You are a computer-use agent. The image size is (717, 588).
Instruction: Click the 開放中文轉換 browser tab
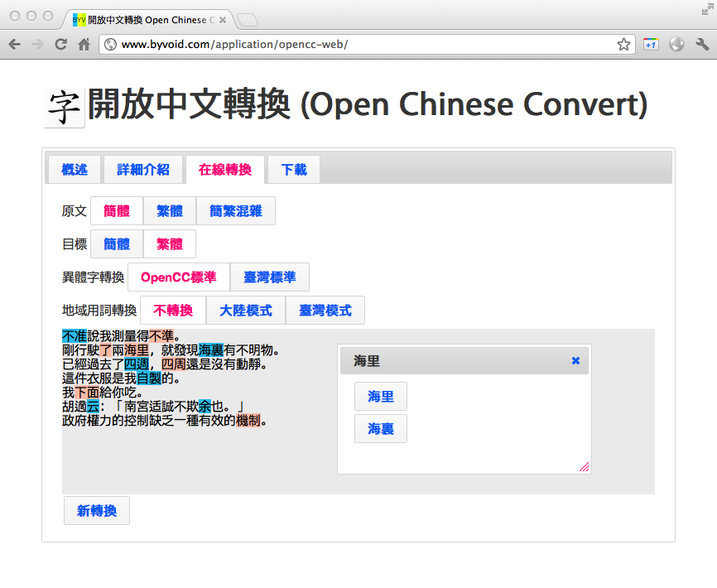pos(148,20)
